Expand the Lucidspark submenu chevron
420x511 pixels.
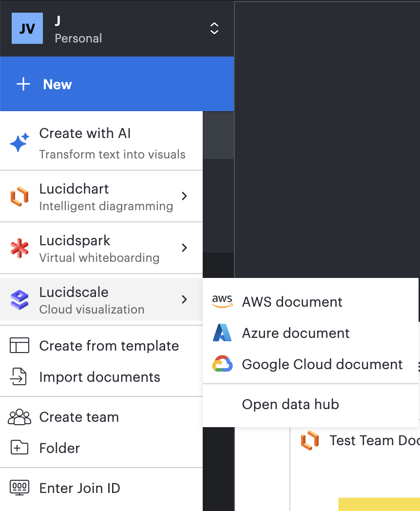click(184, 248)
